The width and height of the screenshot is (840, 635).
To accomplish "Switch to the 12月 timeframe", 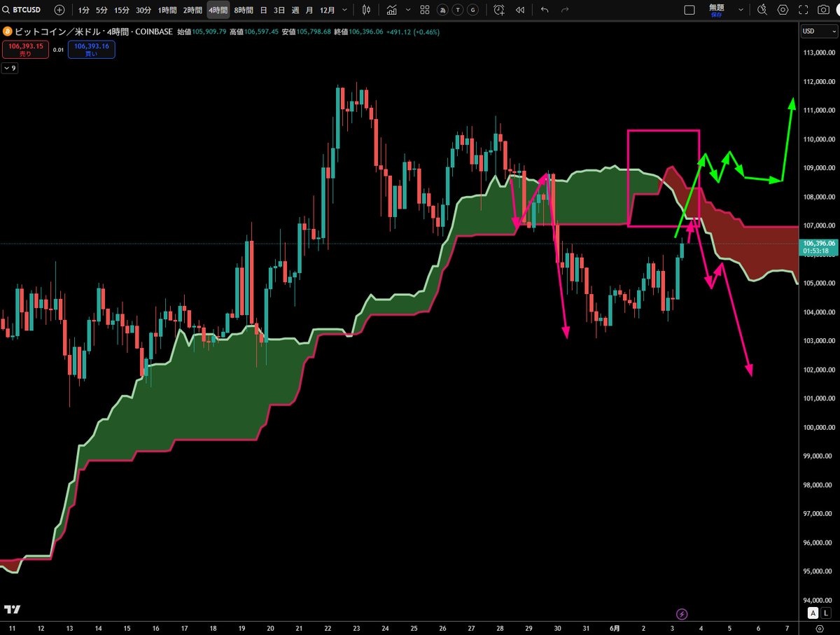I will pyautogui.click(x=327, y=10).
